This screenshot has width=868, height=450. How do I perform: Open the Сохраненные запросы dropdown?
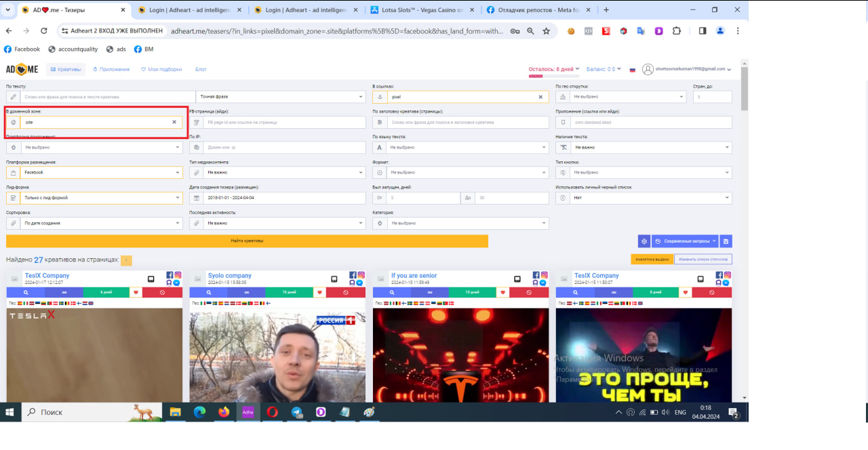point(684,241)
